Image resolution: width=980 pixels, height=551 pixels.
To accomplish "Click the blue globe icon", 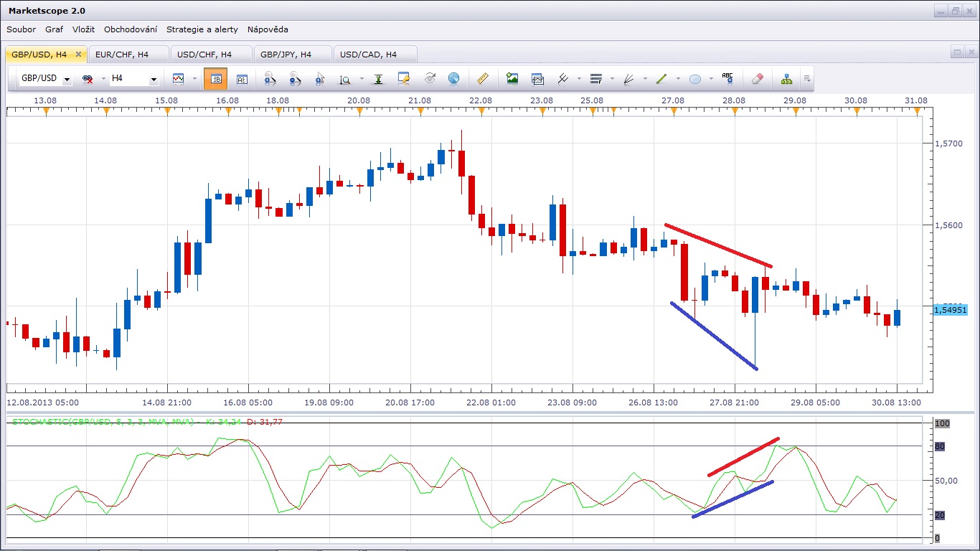I will [453, 79].
